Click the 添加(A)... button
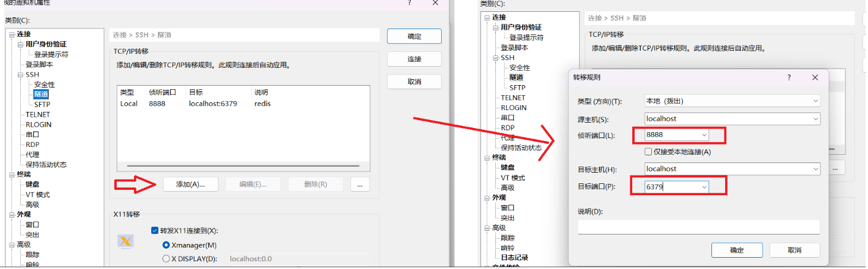 (191, 184)
